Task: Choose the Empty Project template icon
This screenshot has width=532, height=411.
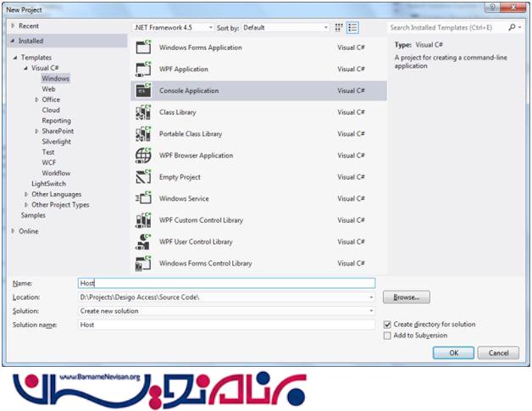Action: [x=143, y=177]
